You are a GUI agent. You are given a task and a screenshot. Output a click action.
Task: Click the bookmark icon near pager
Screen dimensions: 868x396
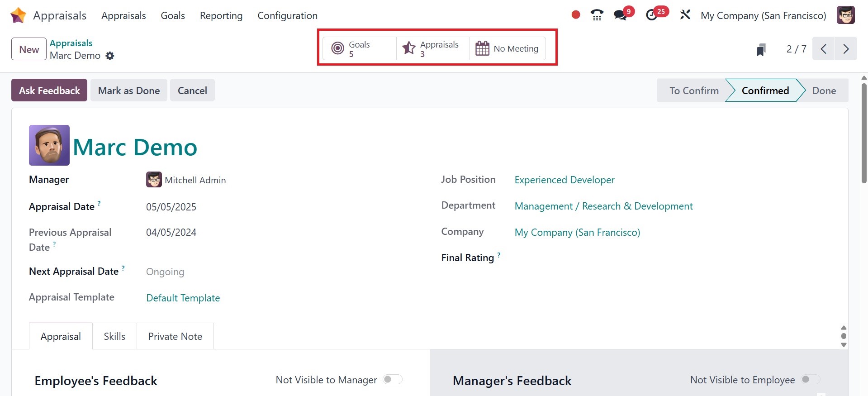(x=761, y=49)
